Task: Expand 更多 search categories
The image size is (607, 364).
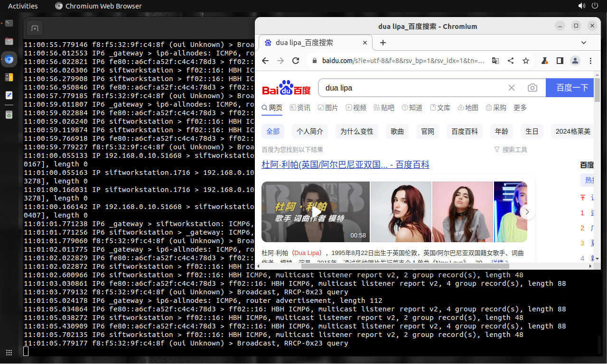Action: coord(520,108)
